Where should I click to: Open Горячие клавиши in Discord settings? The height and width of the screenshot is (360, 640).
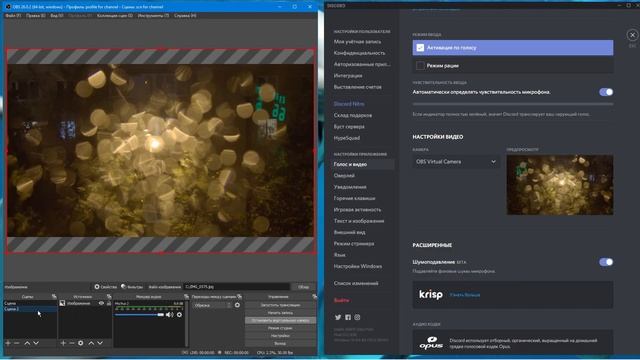(354, 198)
